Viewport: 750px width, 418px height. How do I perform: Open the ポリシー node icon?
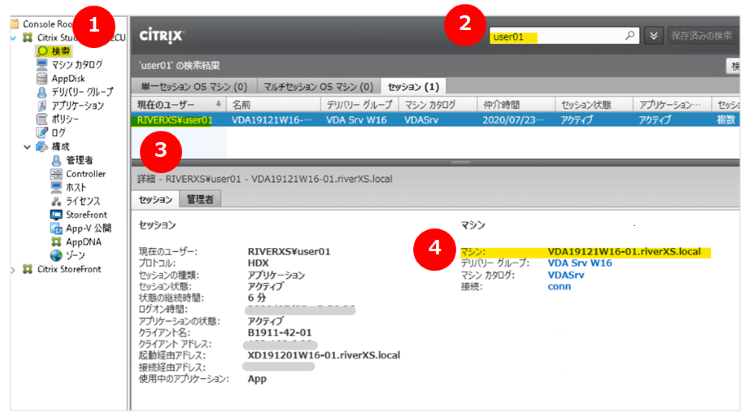click(x=42, y=119)
